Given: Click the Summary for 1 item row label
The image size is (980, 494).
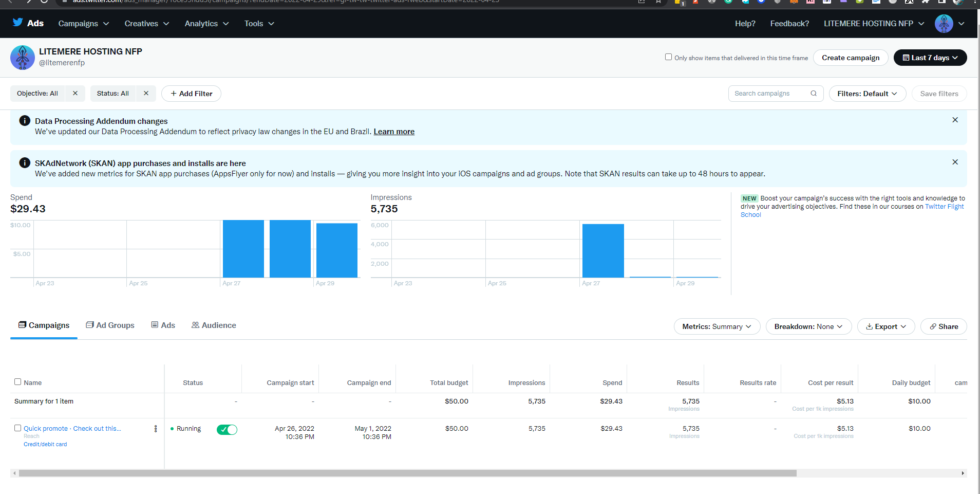Looking at the screenshot, I should tap(44, 401).
